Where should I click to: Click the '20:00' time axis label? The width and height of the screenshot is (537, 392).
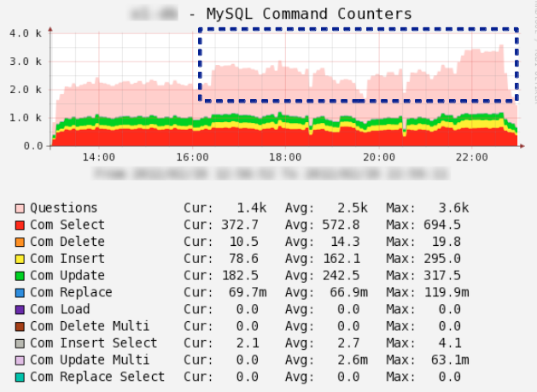[379, 157]
